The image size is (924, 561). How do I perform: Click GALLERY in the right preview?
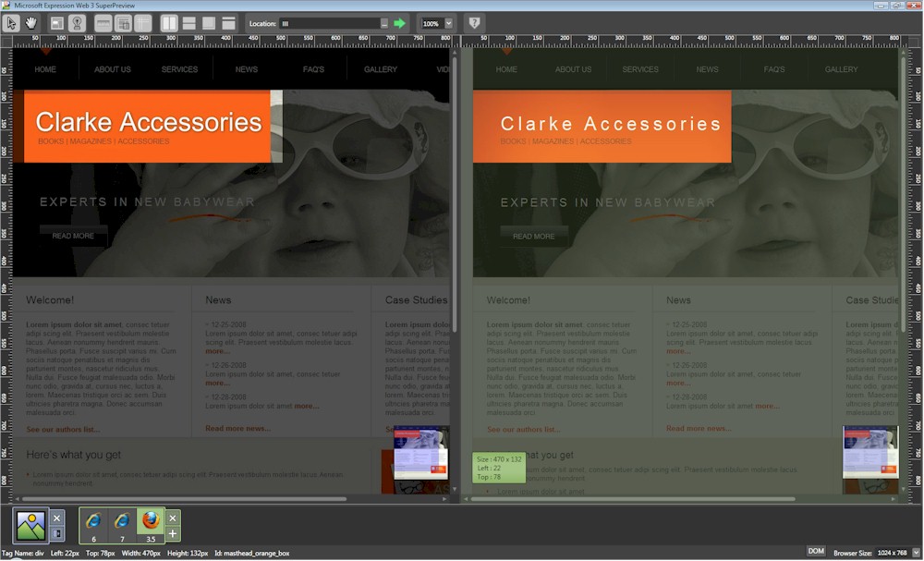pos(842,69)
